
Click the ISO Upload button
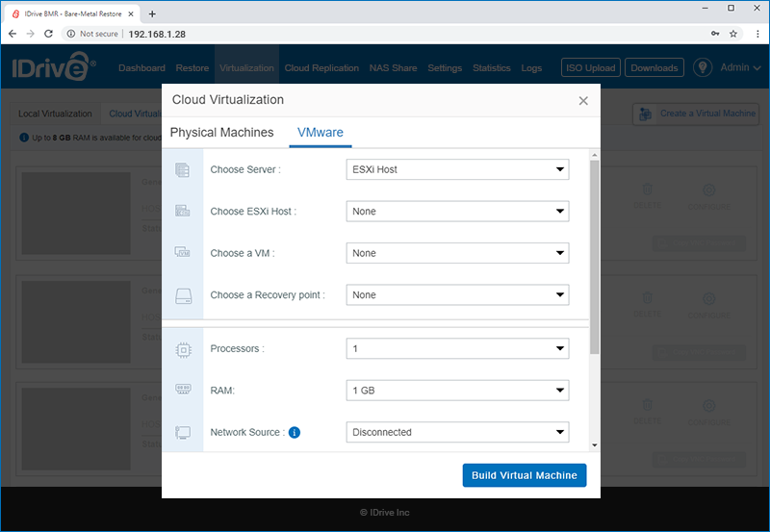591,67
